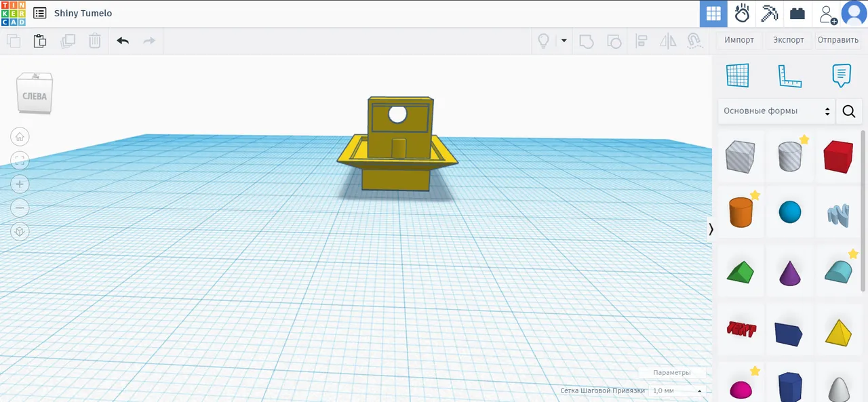
Task: Expand the Основные формы shapes dropdown
Action: (776, 111)
